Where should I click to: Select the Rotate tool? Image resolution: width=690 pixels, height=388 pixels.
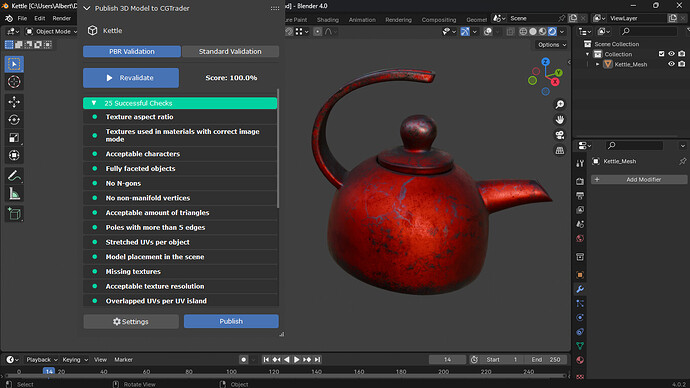pos(14,120)
